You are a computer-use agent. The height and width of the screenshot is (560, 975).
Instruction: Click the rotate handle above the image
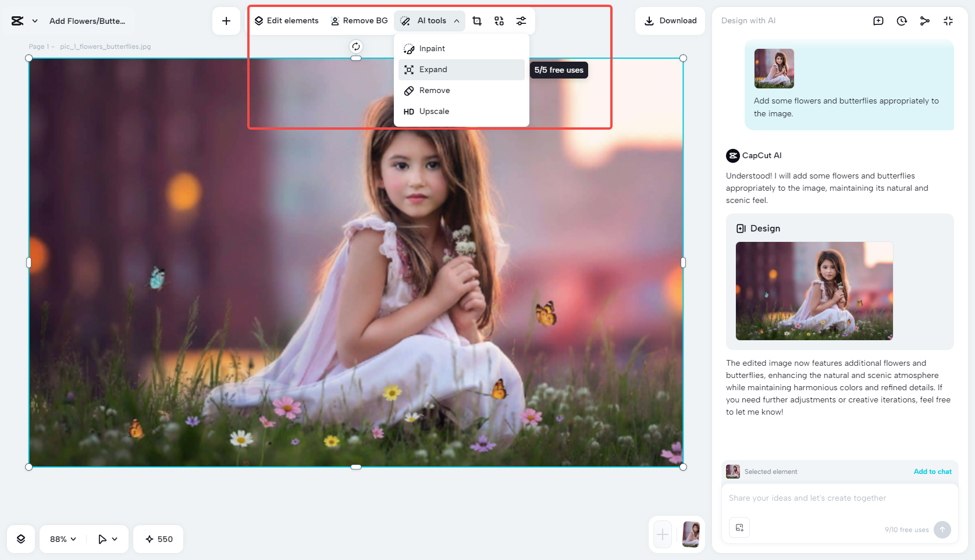coord(355,47)
